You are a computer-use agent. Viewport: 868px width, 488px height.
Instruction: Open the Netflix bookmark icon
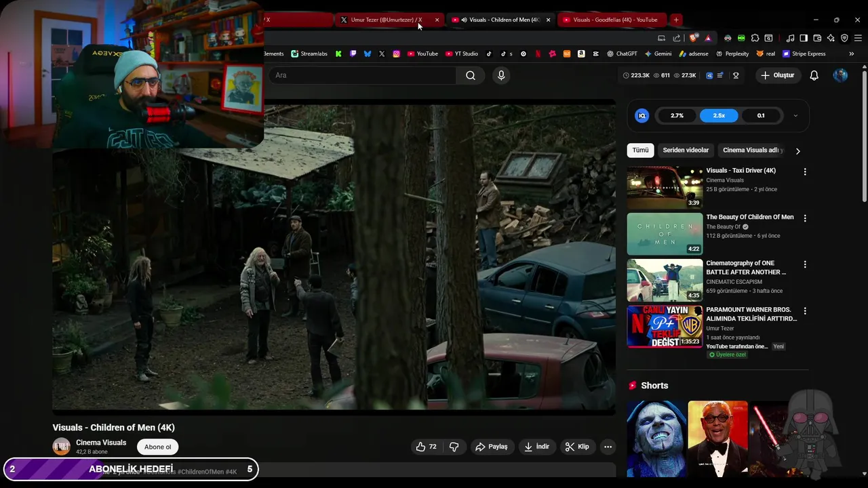[538, 54]
